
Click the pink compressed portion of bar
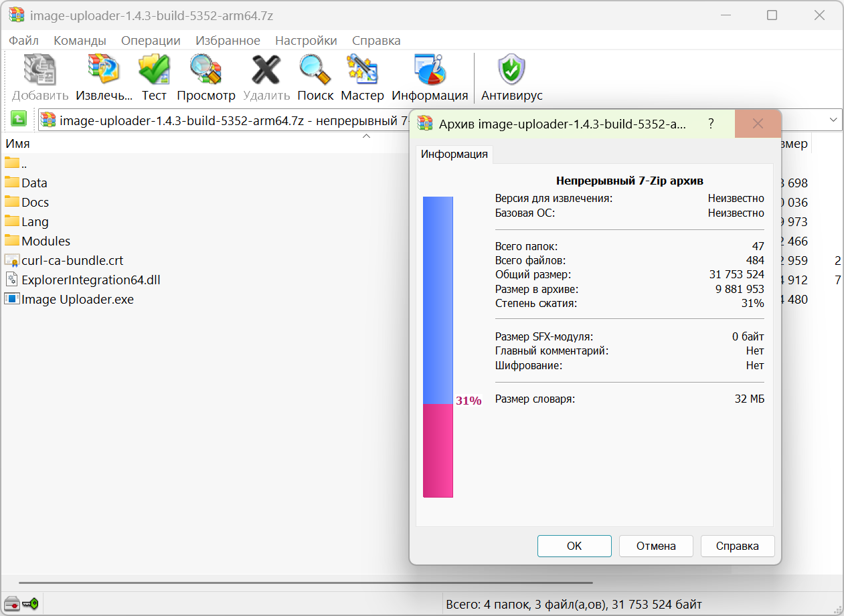click(x=438, y=450)
